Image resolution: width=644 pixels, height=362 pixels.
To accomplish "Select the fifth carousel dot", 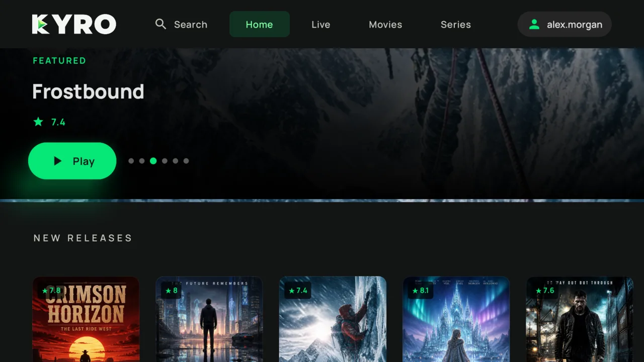I will 175,161.
